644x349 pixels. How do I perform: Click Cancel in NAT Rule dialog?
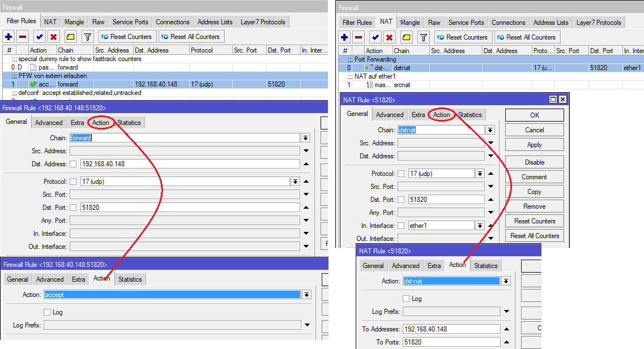pos(534,130)
